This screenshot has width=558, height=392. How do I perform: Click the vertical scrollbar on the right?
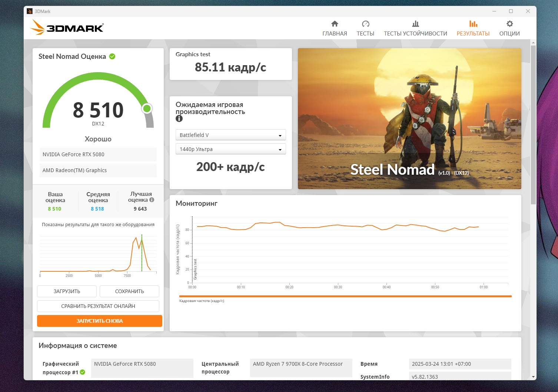[533, 125]
